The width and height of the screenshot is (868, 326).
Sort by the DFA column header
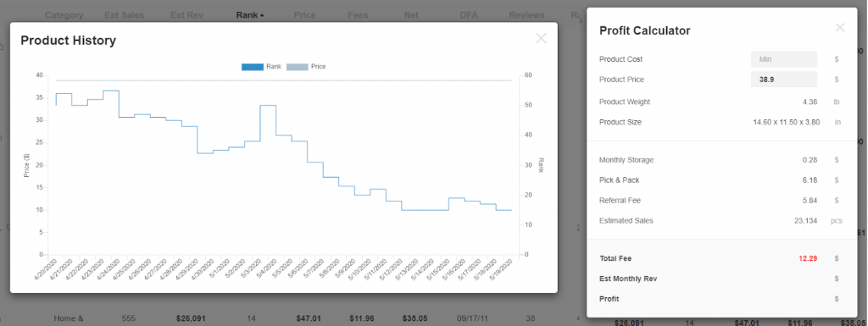[468, 15]
